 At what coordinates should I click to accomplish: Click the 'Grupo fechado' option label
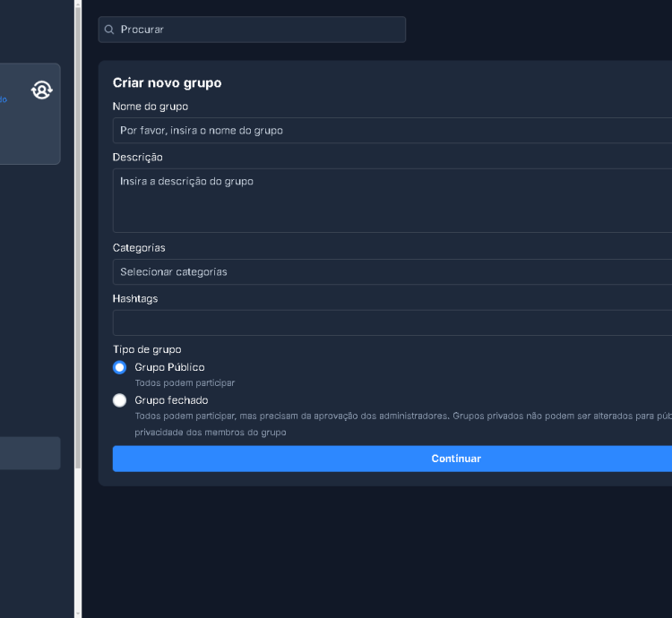[171, 400]
